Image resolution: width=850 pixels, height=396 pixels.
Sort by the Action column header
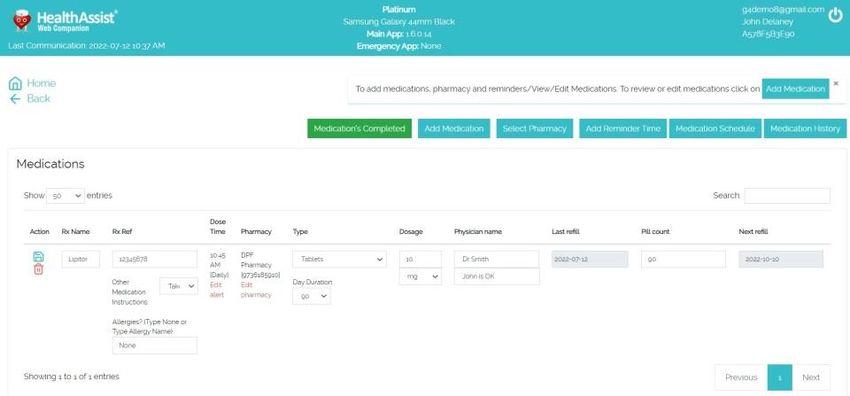pyautogui.click(x=40, y=231)
